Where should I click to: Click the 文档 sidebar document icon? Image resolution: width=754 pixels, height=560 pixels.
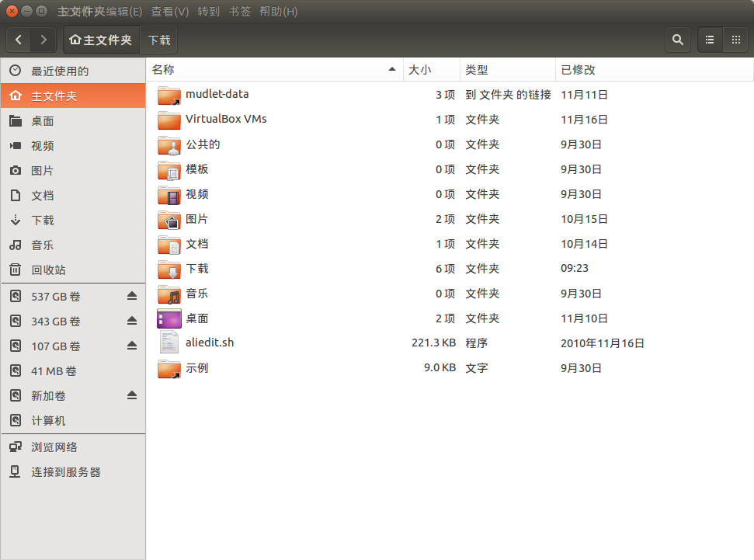16,195
